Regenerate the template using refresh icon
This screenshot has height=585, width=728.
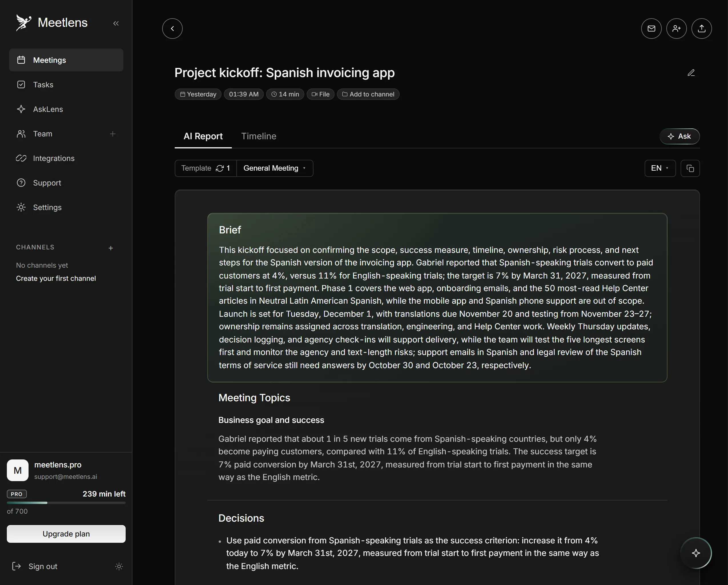220,168
